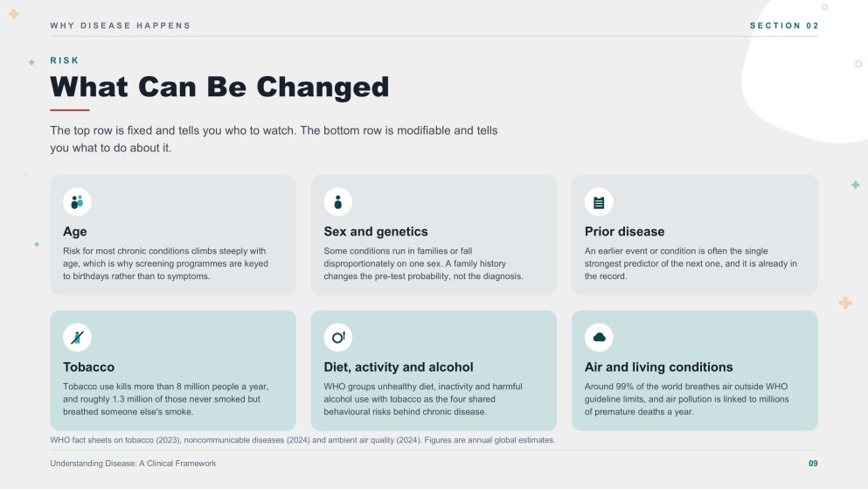Click the WHO fact sheets source footnote
Image resolution: width=868 pixels, height=489 pixels.
pos(302,440)
